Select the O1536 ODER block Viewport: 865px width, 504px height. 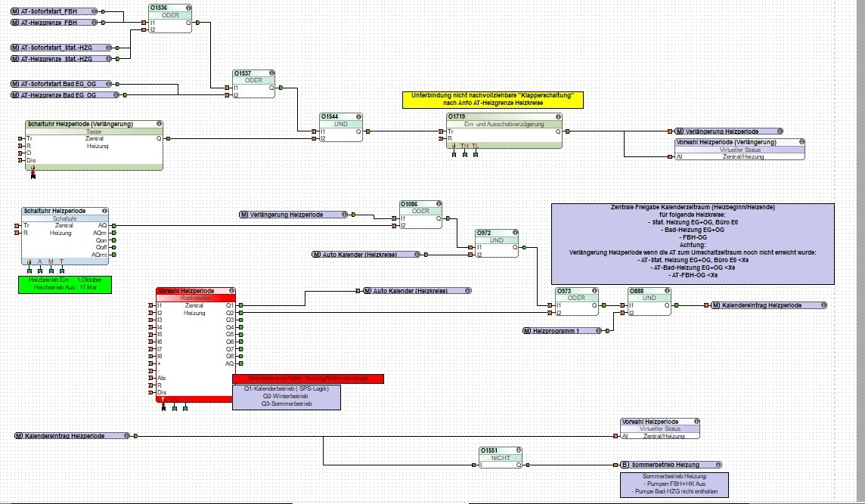170,19
